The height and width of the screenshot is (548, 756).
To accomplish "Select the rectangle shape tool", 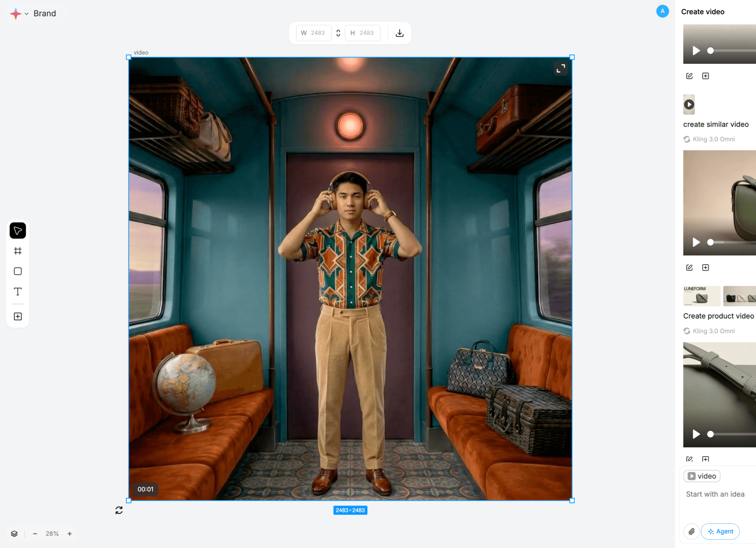I will (18, 271).
